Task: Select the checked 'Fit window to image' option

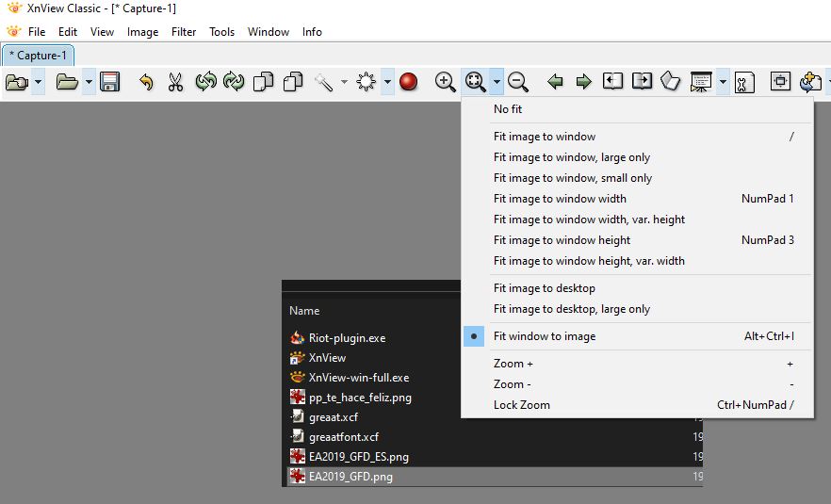Action: click(545, 336)
